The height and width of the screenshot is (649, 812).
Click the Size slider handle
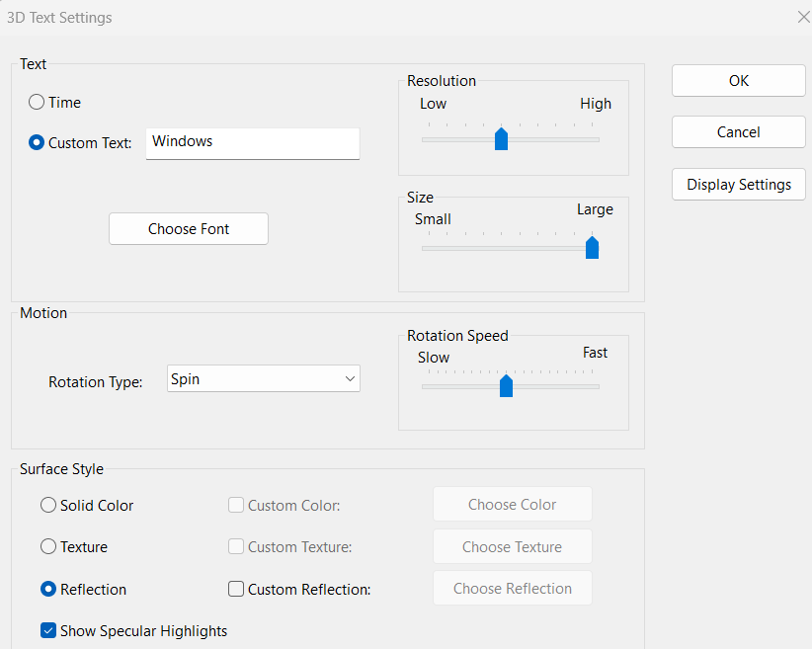[592, 248]
